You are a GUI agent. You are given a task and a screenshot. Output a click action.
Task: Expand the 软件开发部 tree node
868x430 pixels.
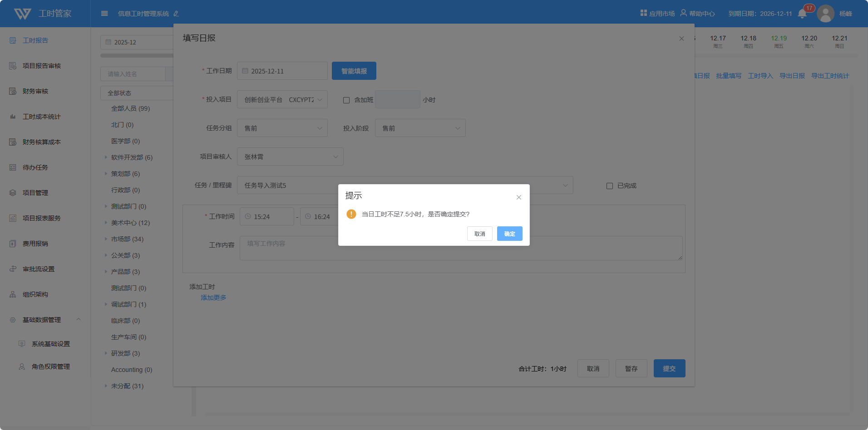[106, 157]
